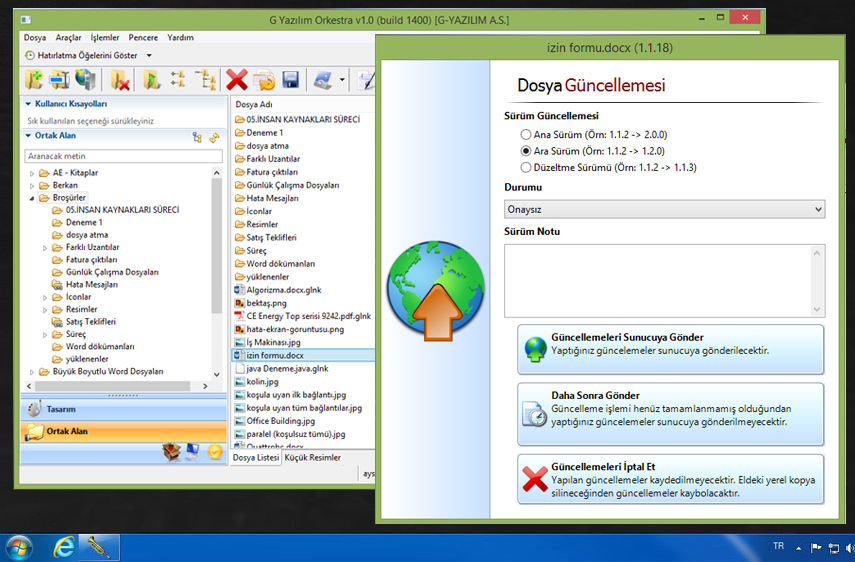The image size is (855, 562).
Task: Click the globe server icon in toolbar
Action: (x=86, y=80)
